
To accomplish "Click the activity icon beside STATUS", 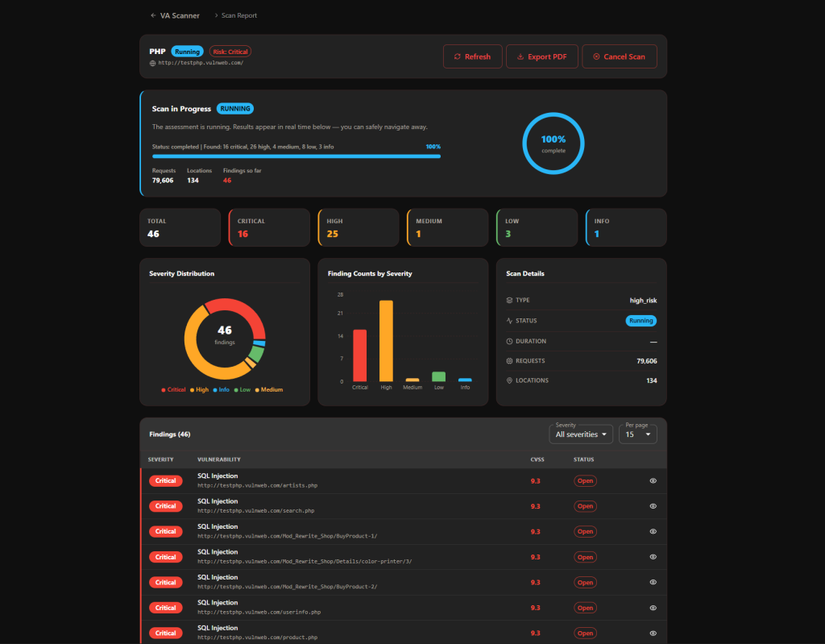I will [509, 321].
